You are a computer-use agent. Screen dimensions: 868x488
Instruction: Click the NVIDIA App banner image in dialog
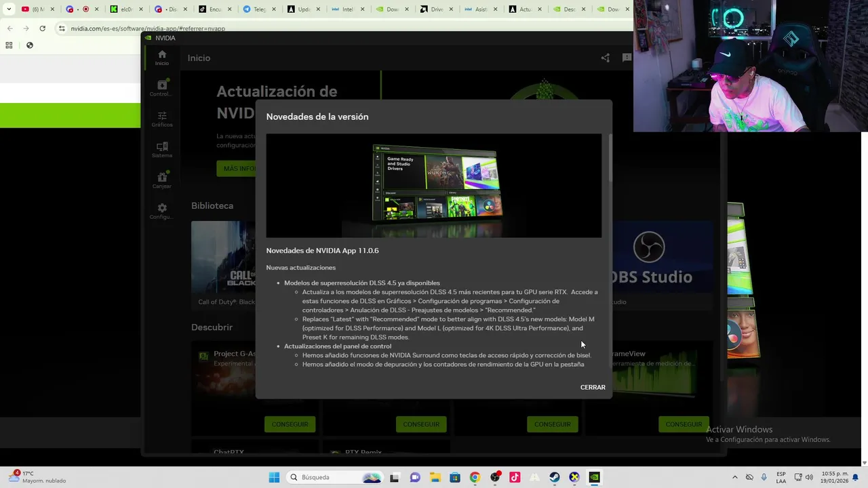[434, 186]
